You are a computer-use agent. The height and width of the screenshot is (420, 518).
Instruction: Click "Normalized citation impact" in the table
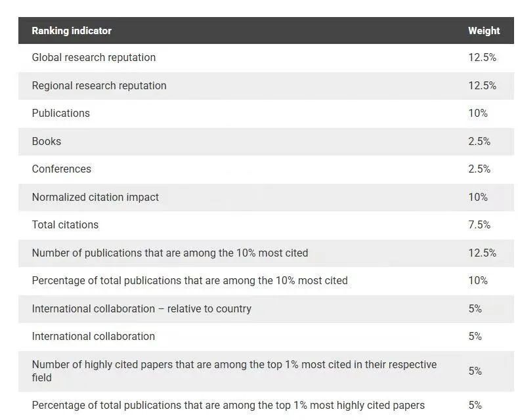[x=95, y=198]
